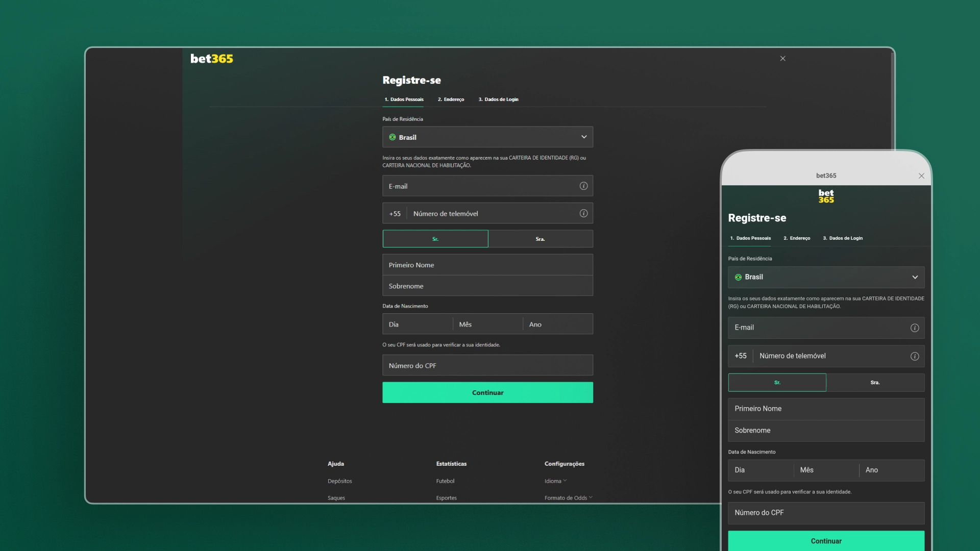This screenshot has width=980, height=551.
Task: Click info icon in mobile phone number field
Action: coord(915,357)
